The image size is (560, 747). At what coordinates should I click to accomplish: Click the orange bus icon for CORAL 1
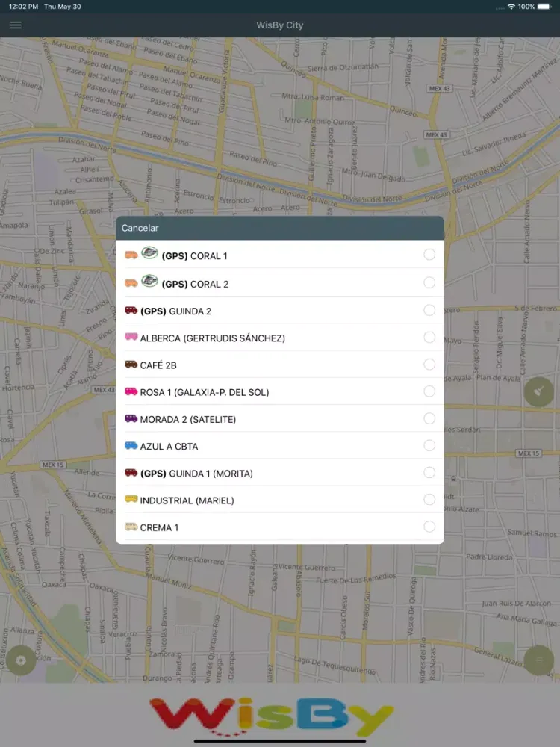pyautogui.click(x=131, y=255)
